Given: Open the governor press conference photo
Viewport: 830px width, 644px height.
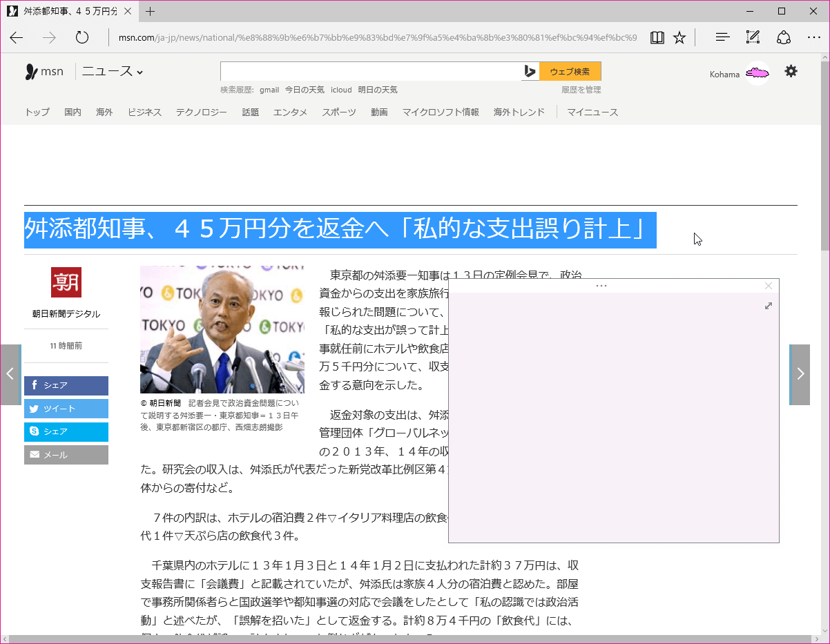Looking at the screenshot, I should 222,329.
